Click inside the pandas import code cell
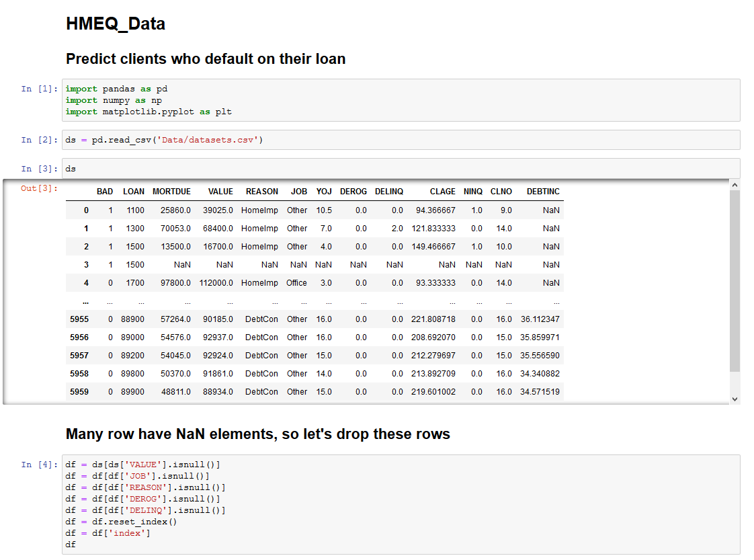The height and width of the screenshot is (560, 754). pyautogui.click(x=401, y=100)
